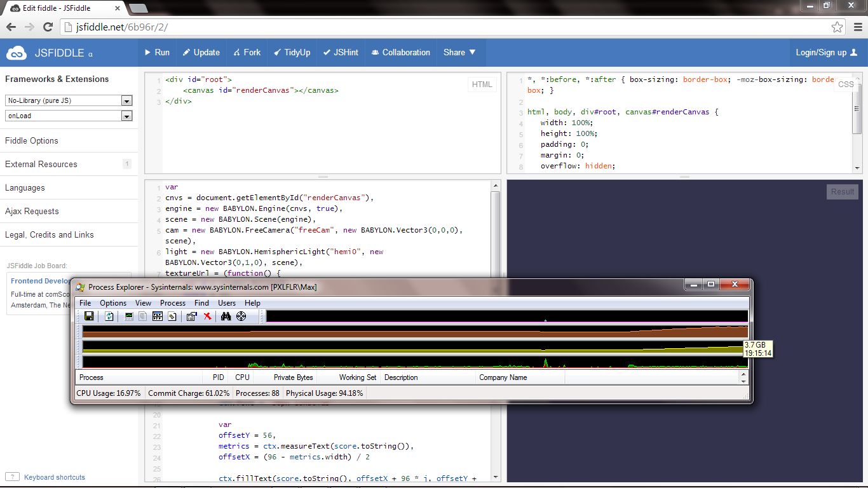Click External Resources count badge
The image size is (868, 488).
tap(126, 164)
